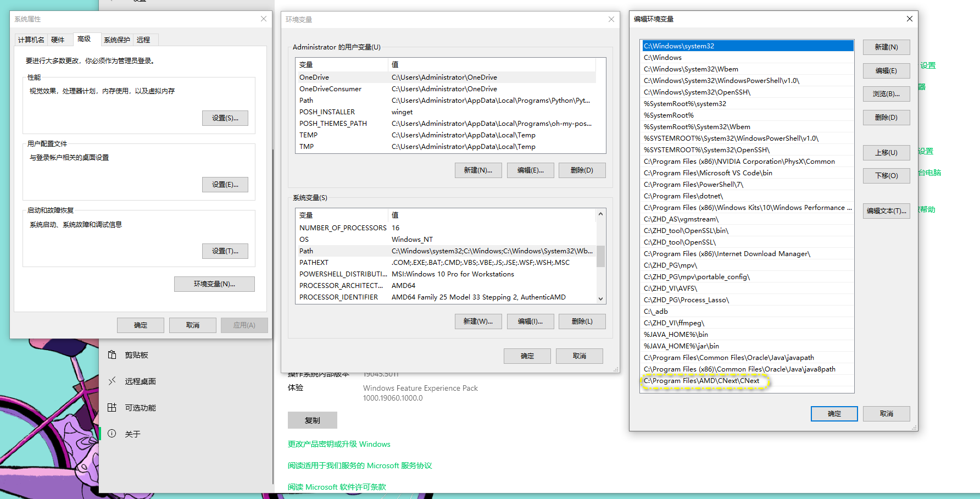The width and height of the screenshot is (980, 499).
Task: Open startup recovery 设置(T)... button
Action: pos(225,251)
